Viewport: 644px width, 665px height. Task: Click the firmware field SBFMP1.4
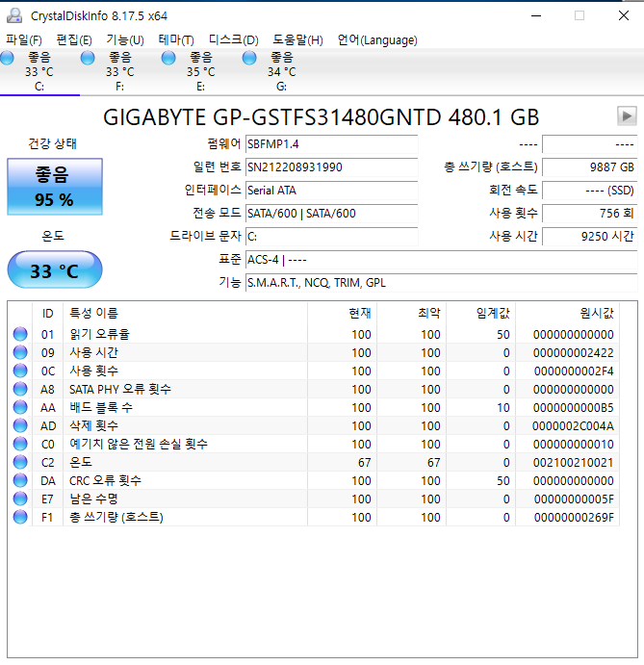point(332,144)
